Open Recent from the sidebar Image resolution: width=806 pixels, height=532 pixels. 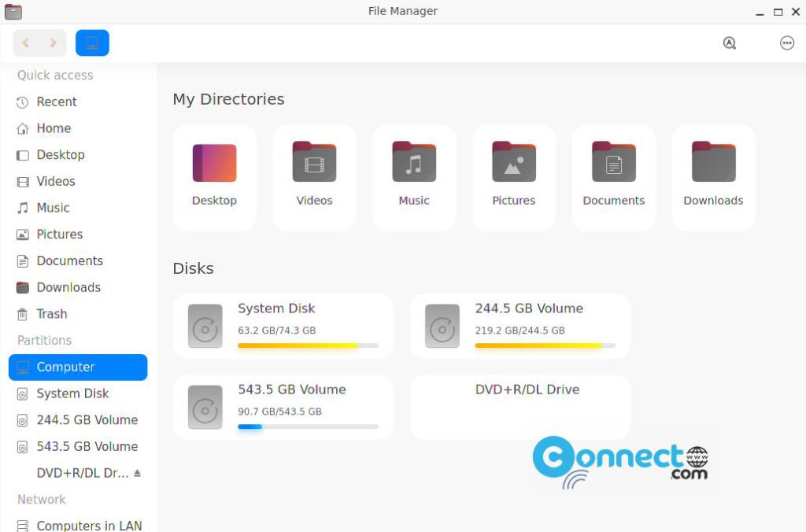click(55, 102)
